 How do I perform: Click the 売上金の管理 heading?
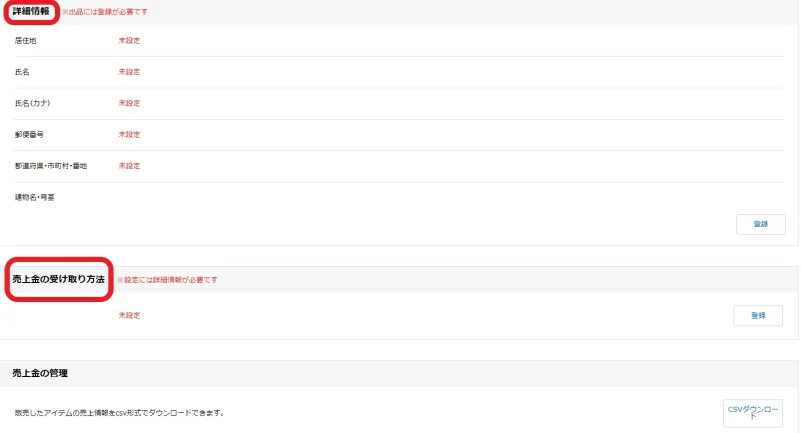(x=40, y=373)
